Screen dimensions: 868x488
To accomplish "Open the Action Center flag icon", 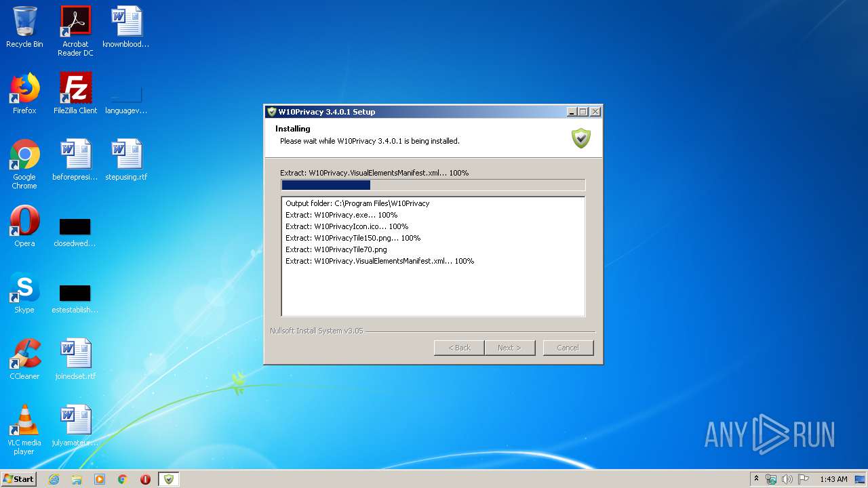I will (804, 479).
